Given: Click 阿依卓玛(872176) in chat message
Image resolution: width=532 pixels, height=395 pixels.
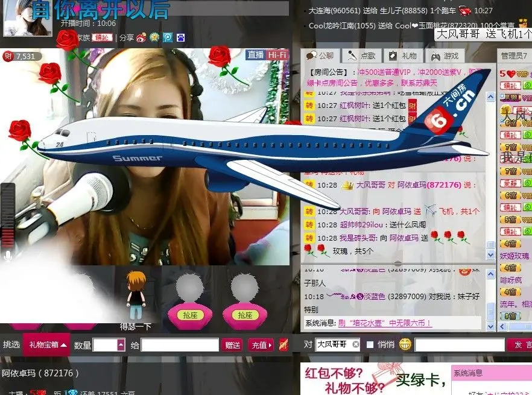Looking at the screenshot, I should coord(429,185).
